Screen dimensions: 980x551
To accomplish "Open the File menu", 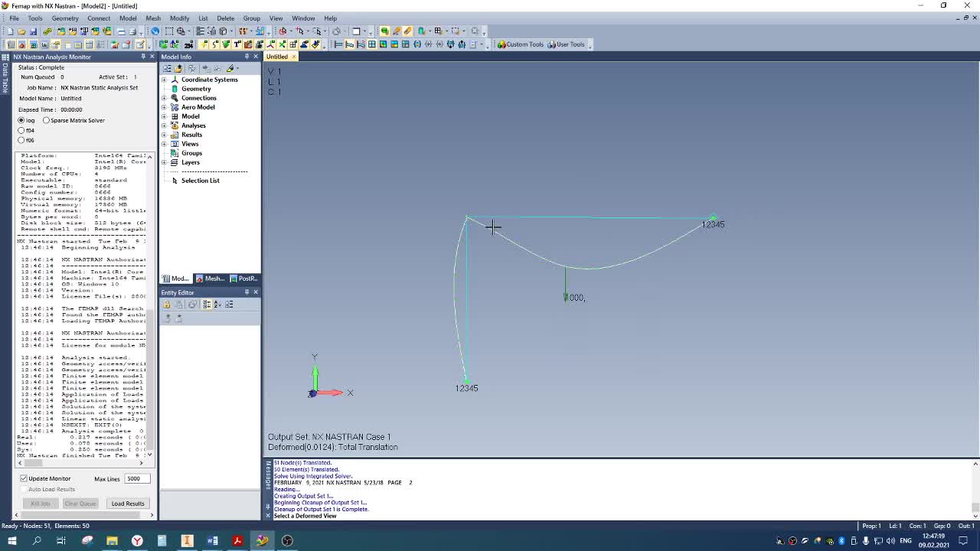I will 15,18.
